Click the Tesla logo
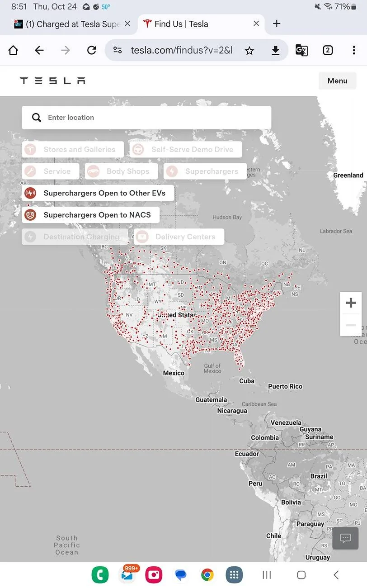Screen dimensions: 367x588 52,81
